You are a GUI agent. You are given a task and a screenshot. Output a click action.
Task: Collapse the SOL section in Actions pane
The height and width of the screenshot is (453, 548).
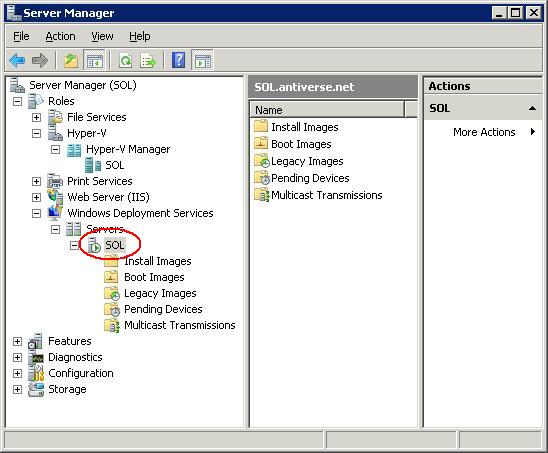click(x=532, y=108)
